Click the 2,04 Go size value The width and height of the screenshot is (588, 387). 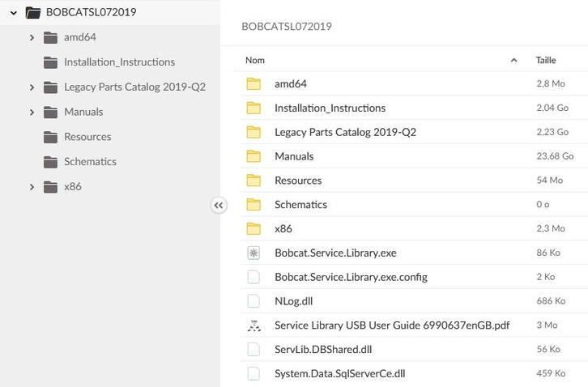pos(552,108)
